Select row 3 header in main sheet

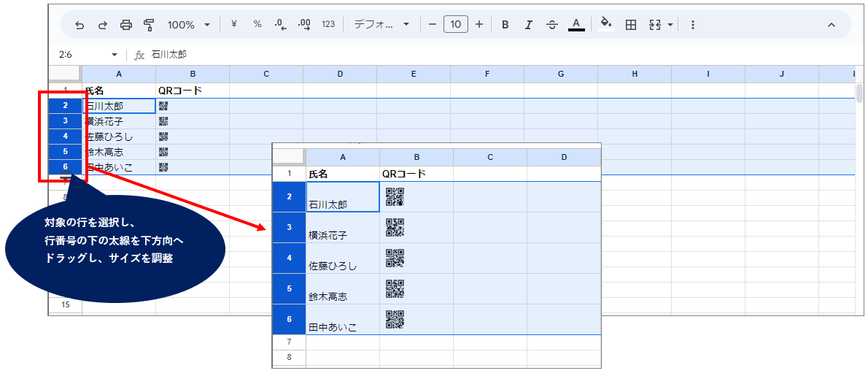[66, 120]
